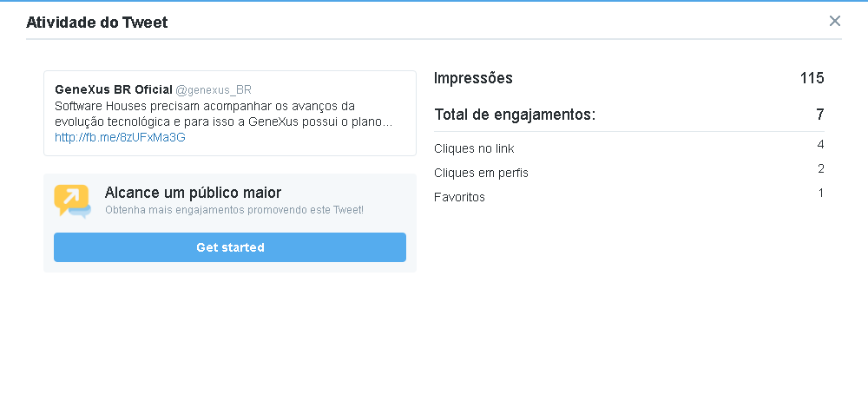This screenshot has width=868, height=394.
Task: Click the Get started button
Action: (230, 247)
